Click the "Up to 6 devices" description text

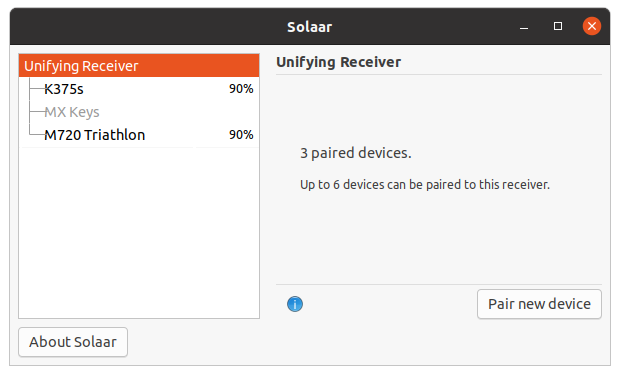[x=425, y=185]
